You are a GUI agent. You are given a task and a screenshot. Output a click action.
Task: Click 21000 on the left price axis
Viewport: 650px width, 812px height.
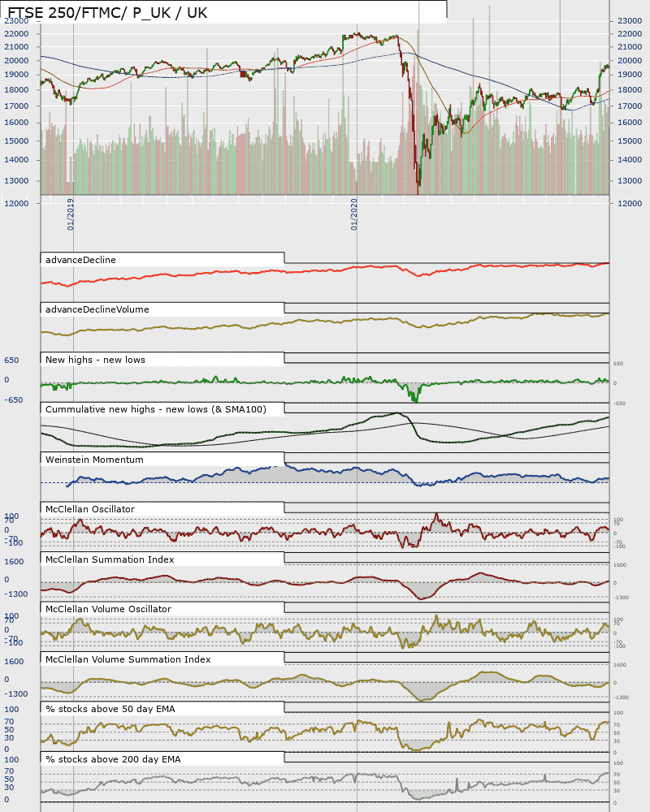pos(16,46)
